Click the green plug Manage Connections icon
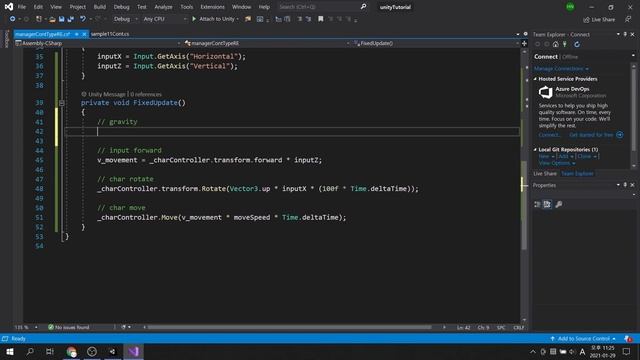The height and width of the screenshot is (360, 640). point(565,44)
